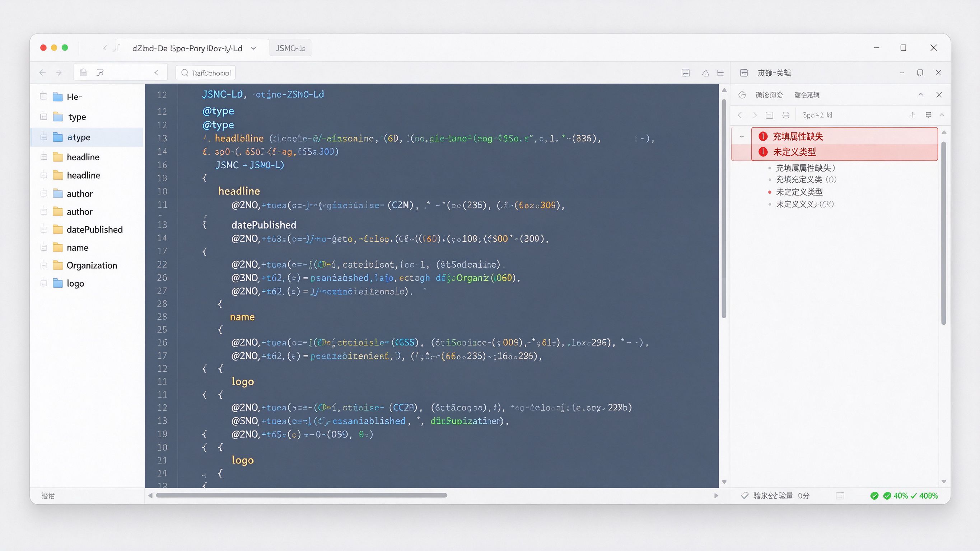Toggle the checkbox beside Organization folder
Screen dimensions: 980x551
[x=44, y=265]
